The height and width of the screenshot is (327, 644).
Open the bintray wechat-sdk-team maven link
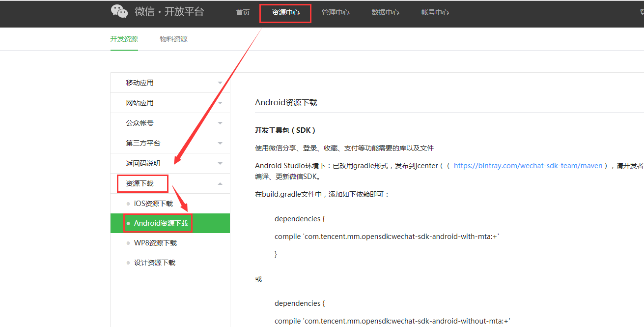(528, 166)
